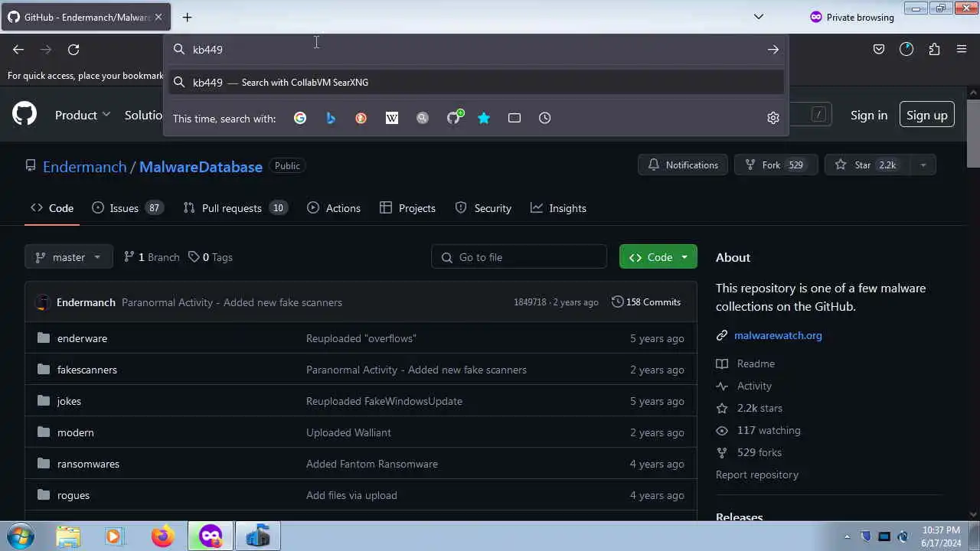Select Search with CollabVM SearXNG suggestion

click(476, 82)
